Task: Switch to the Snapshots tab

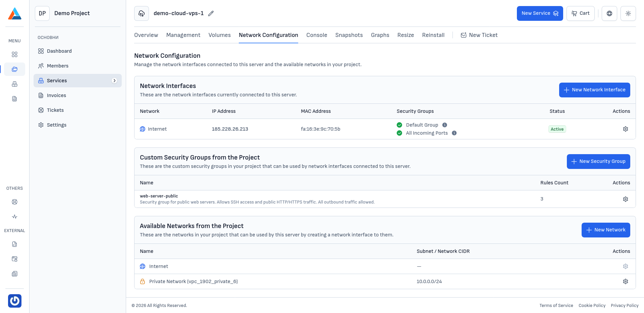Action: 349,35
